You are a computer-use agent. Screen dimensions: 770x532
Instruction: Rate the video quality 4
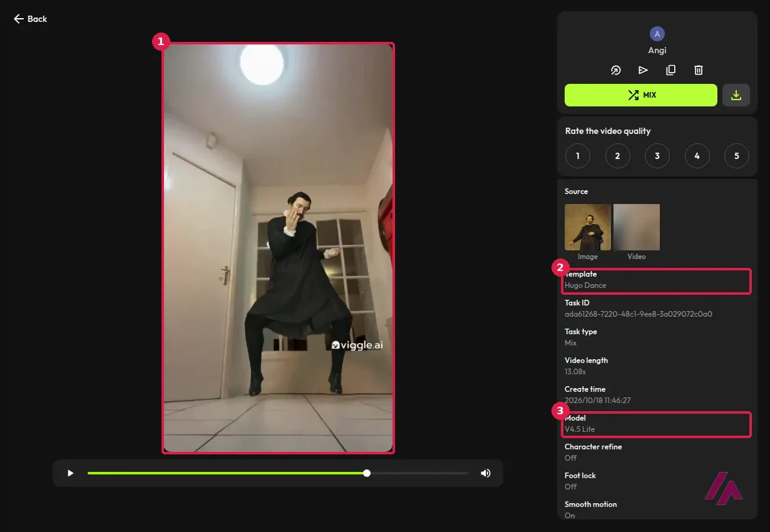pos(697,156)
